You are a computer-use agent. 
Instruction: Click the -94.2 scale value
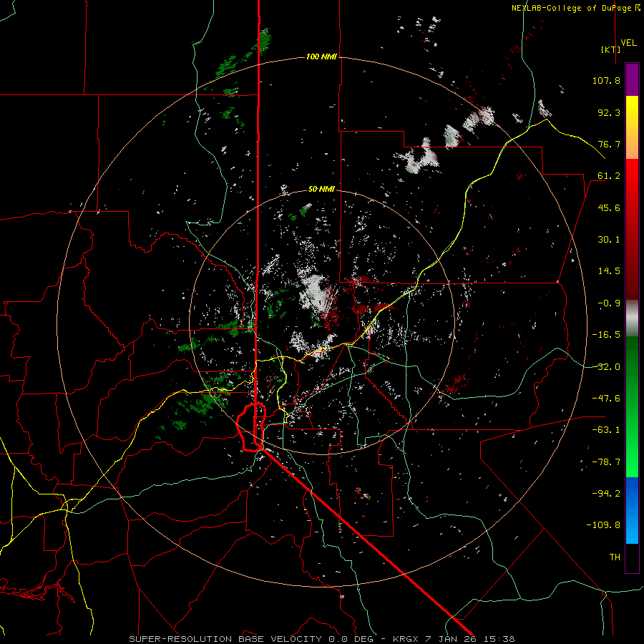[x=606, y=494]
